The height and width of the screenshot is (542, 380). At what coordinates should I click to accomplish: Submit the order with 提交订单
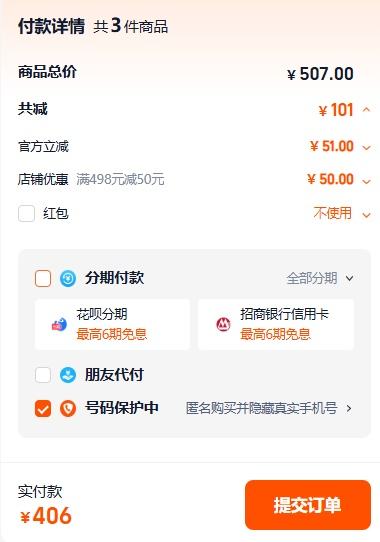(x=308, y=505)
